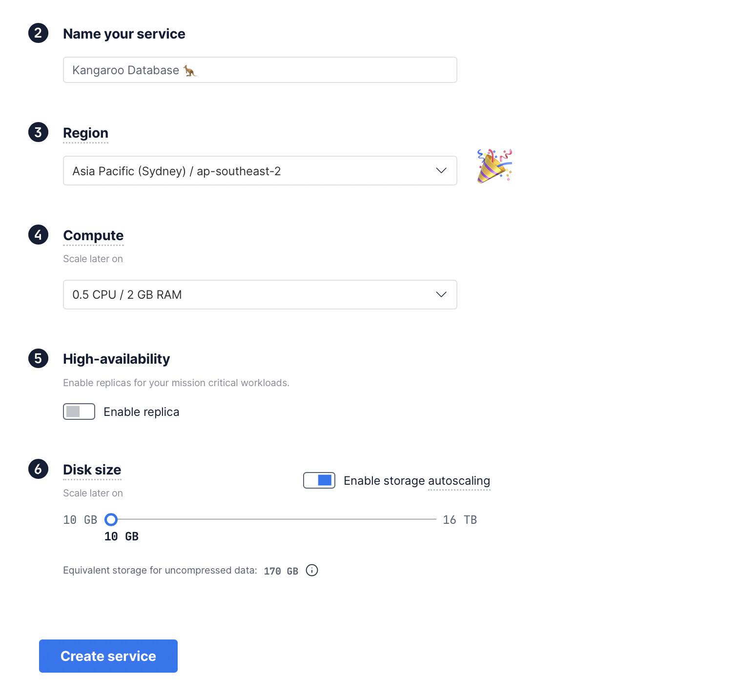This screenshot has width=740, height=700.
Task: Toggle the Enable replica switch
Action: (x=79, y=412)
